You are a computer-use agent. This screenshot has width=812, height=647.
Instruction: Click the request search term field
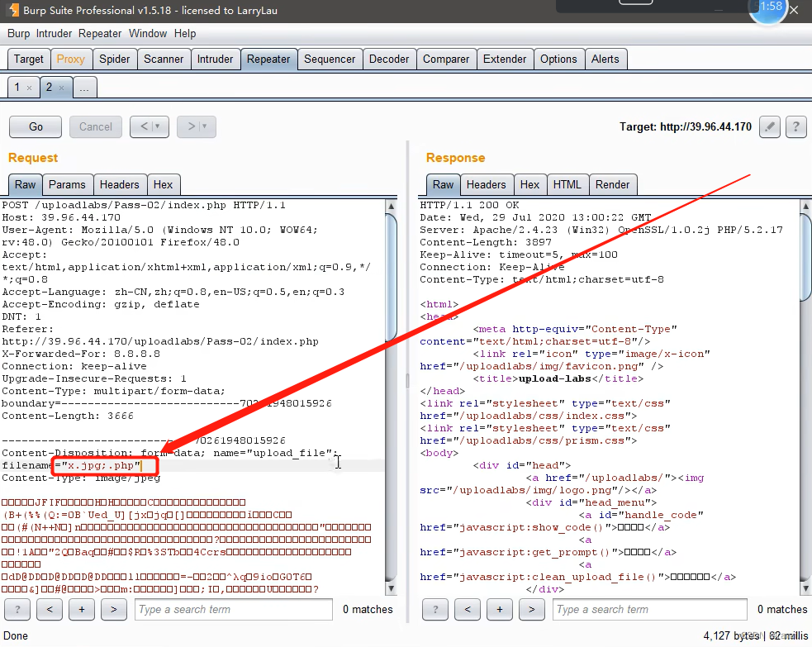[x=234, y=609]
